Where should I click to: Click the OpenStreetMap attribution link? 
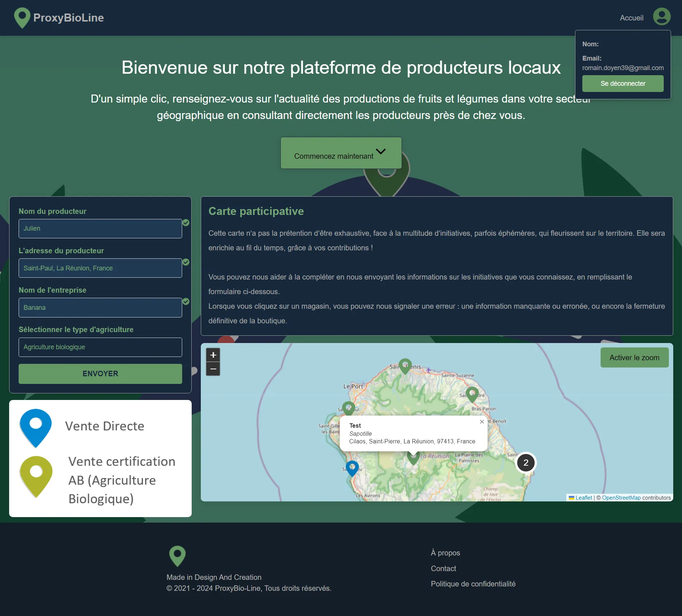pyautogui.click(x=621, y=498)
